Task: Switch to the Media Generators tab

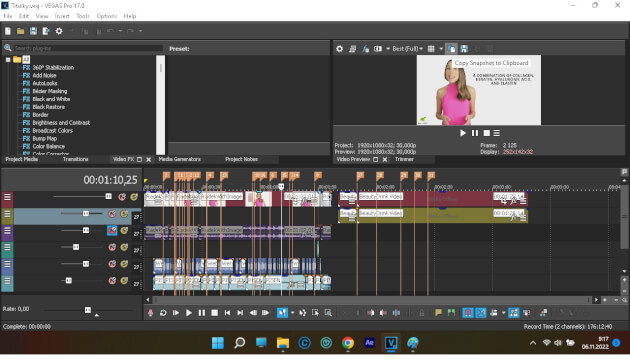Action: (179, 159)
